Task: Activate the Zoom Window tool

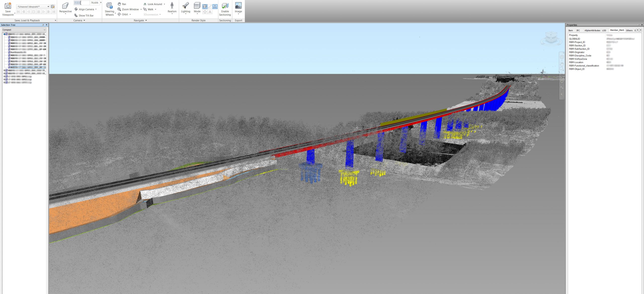Action: point(128,9)
